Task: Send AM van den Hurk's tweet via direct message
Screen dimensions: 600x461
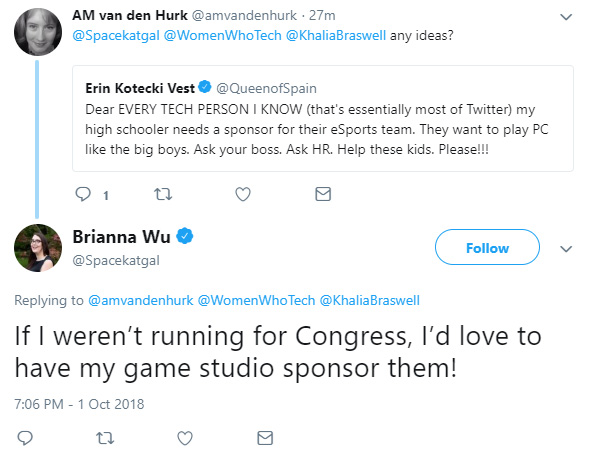Action: (x=323, y=194)
